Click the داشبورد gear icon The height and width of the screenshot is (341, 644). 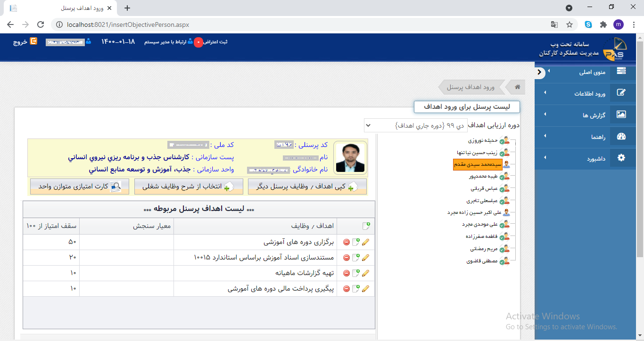[x=621, y=158]
